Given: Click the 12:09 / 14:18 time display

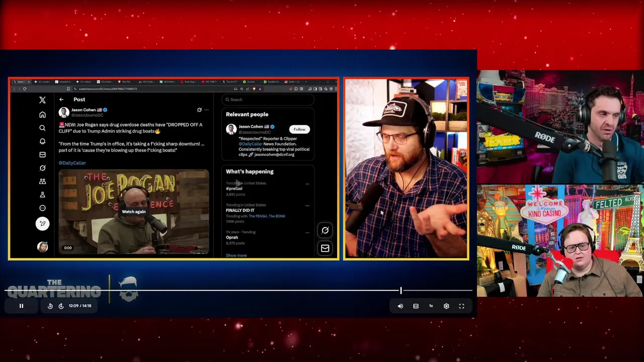Looking at the screenshot, I should point(80,306).
